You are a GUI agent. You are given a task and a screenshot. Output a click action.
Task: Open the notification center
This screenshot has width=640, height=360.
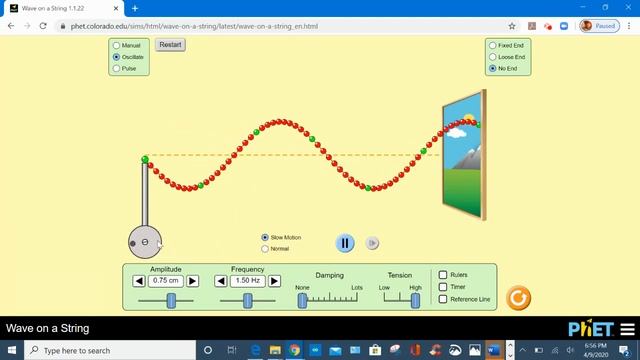tap(624, 350)
